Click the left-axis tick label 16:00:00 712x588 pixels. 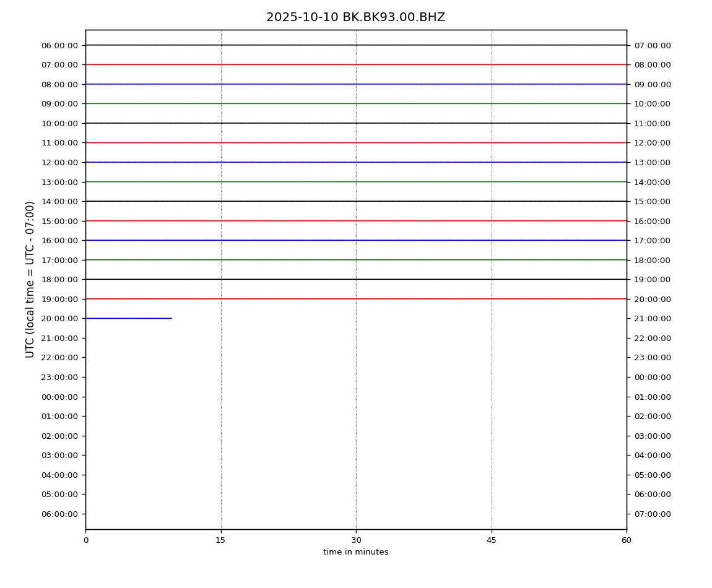59,240
